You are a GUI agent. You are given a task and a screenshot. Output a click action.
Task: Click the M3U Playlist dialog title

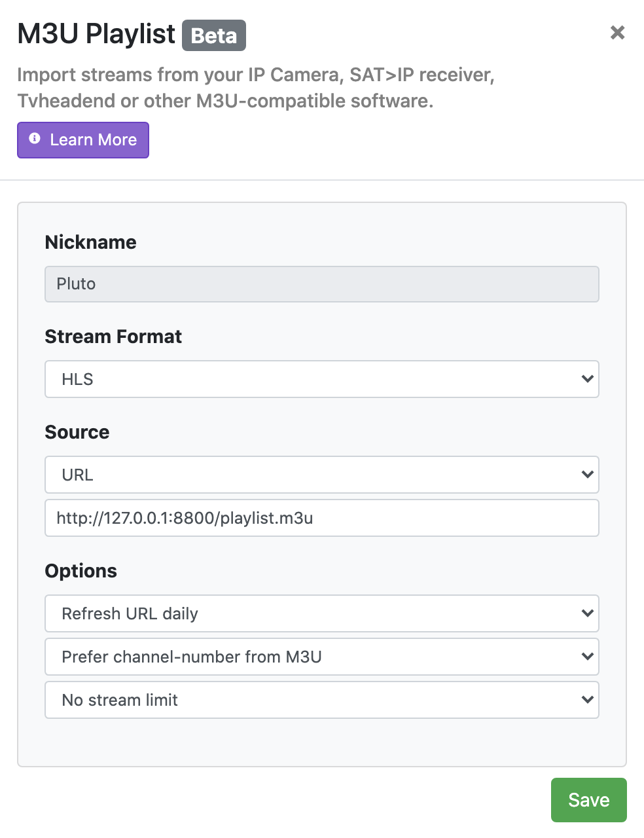[96, 34]
